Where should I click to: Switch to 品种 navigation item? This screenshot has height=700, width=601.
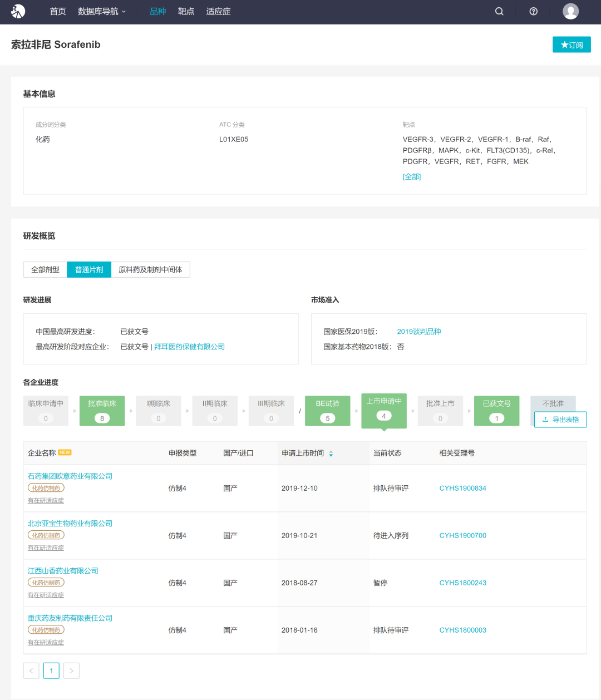158,11
